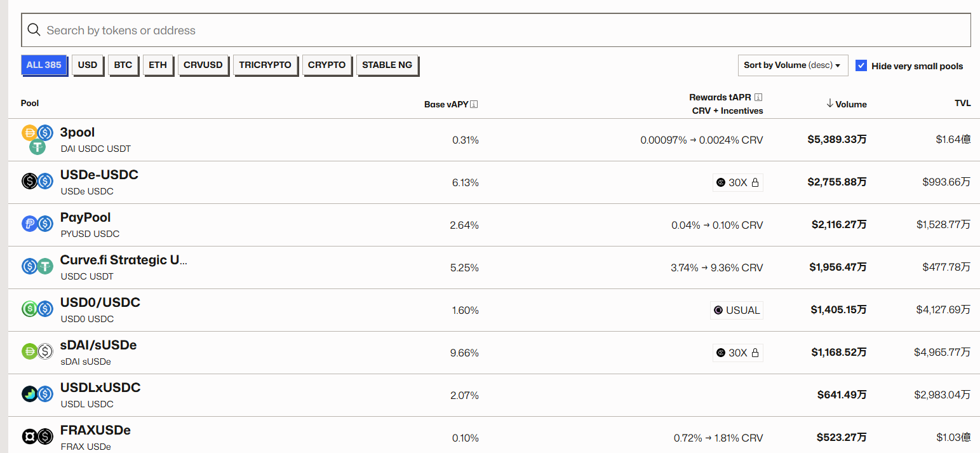This screenshot has height=453, width=980.
Task: Click the USDLxUSDC pool token icons
Action: [x=37, y=395]
